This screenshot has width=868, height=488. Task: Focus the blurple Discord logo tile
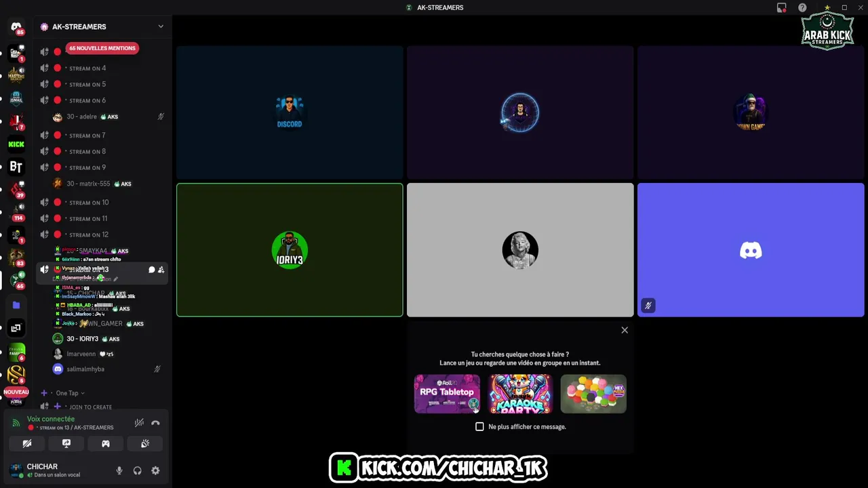point(751,250)
